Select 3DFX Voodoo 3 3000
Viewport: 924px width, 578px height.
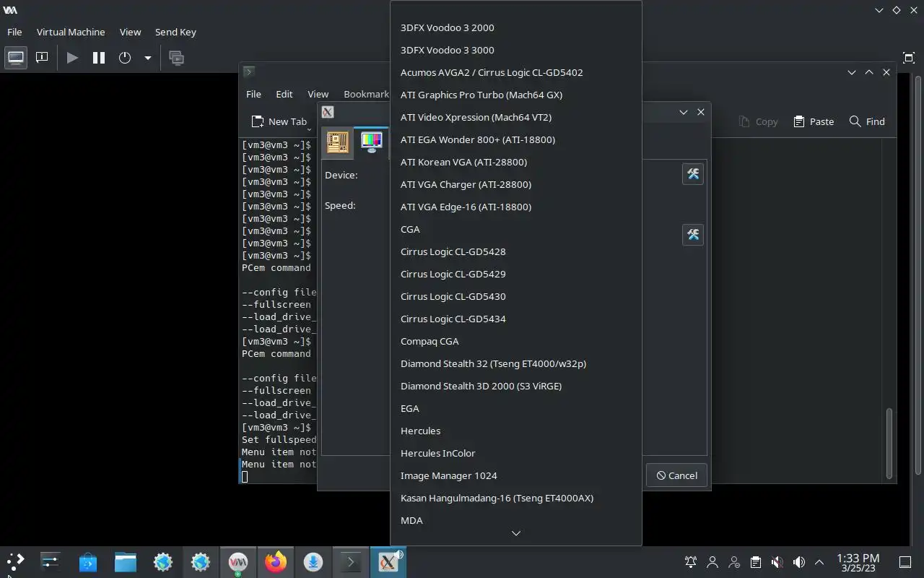[516, 50]
